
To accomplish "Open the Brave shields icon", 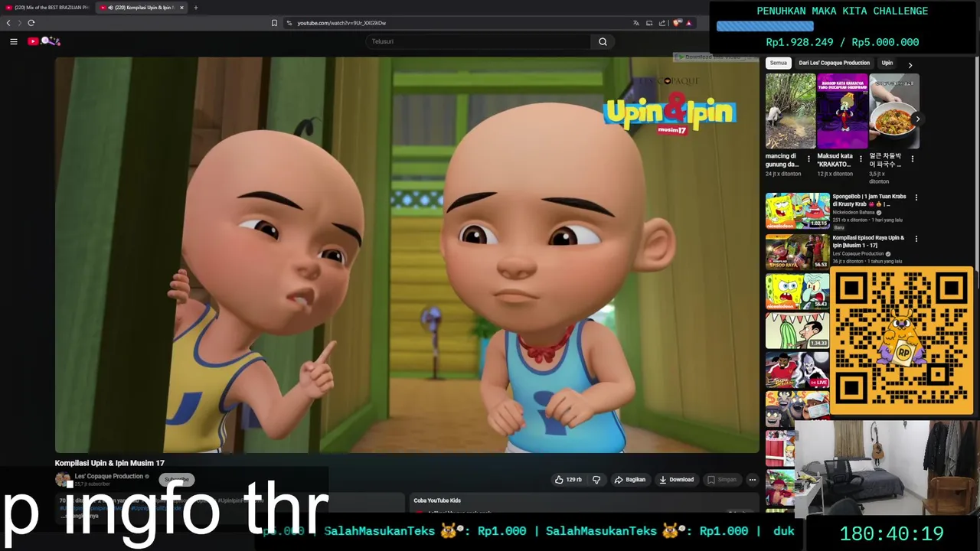I will (677, 23).
